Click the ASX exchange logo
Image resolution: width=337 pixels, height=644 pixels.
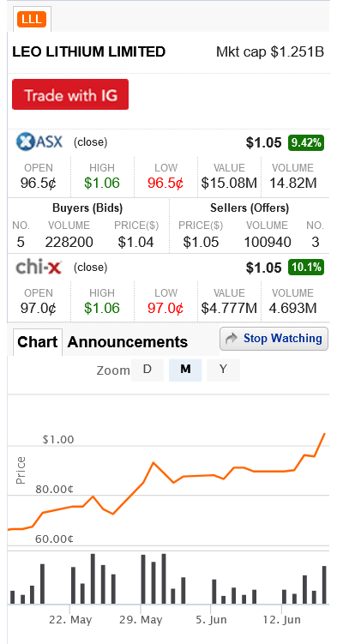39,142
